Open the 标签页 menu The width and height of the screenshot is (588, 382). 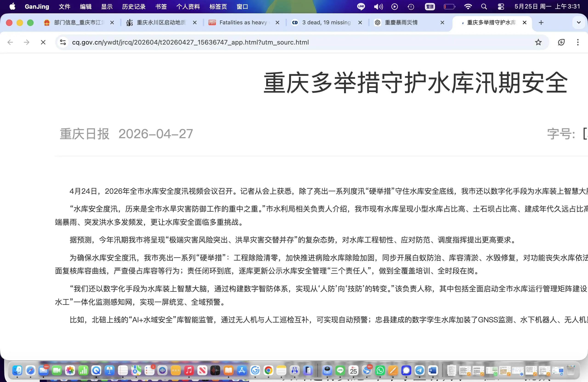[218, 7]
